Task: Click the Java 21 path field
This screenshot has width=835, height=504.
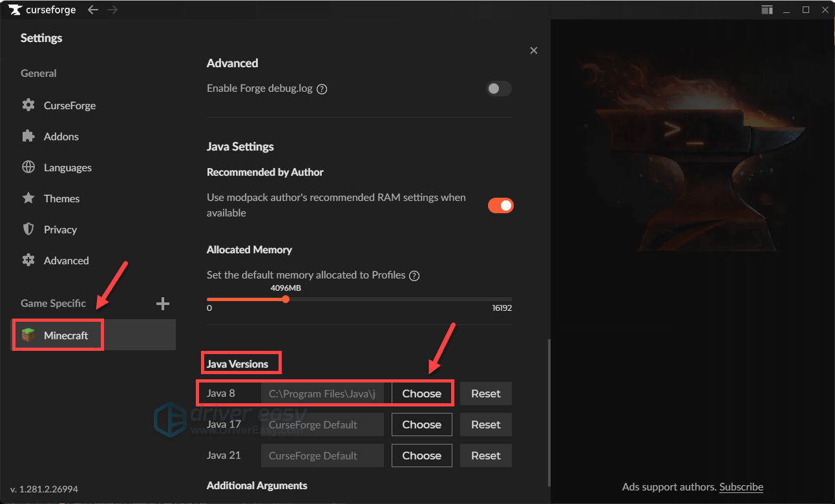Action: point(322,456)
